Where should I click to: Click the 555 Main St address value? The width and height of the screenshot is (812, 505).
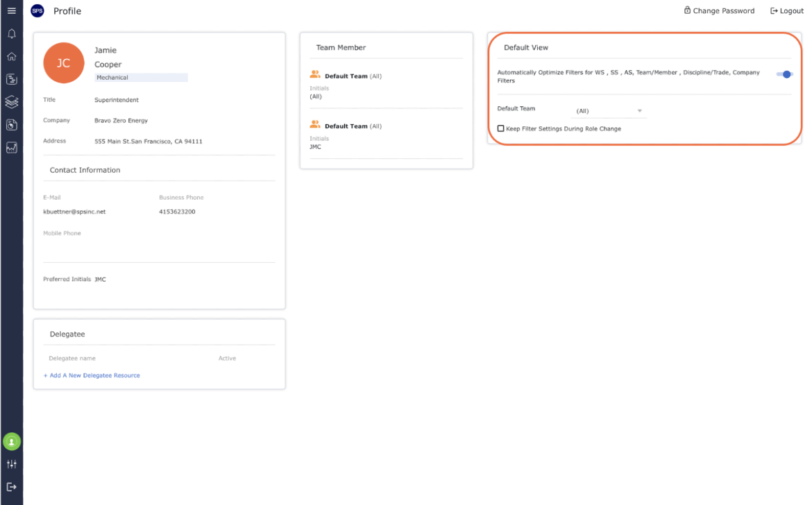click(148, 142)
